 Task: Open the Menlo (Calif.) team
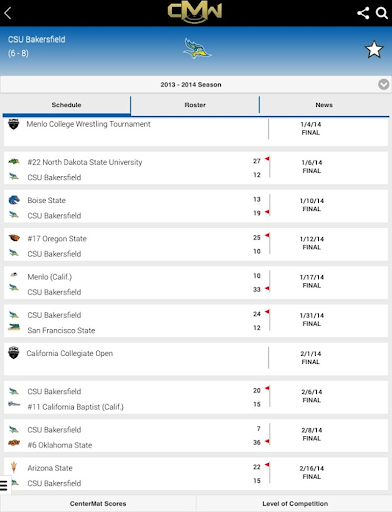coord(50,277)
